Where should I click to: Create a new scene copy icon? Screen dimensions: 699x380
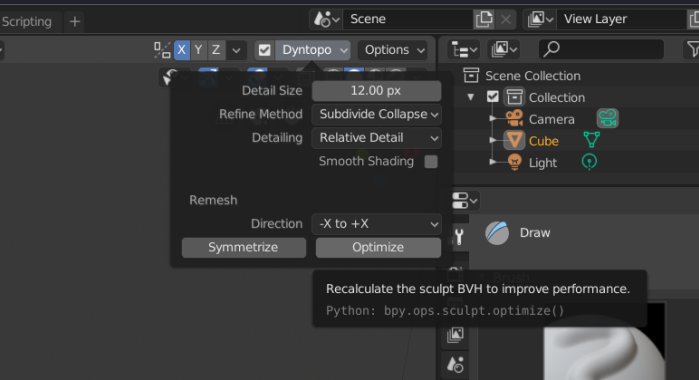[x=484, y=19]
